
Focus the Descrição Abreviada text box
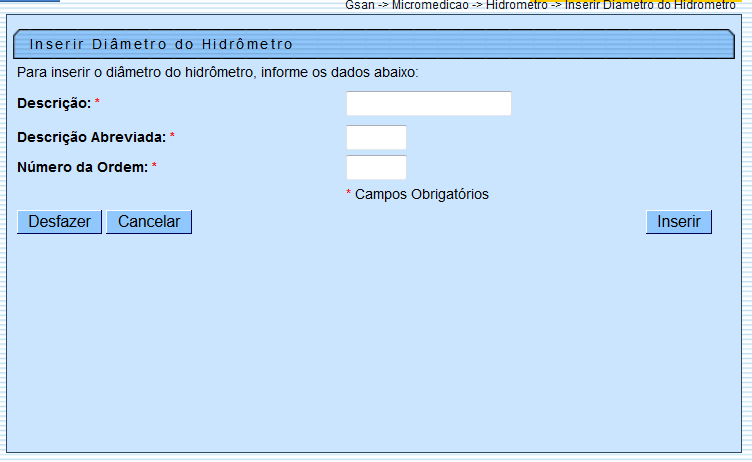coord(376,137)
